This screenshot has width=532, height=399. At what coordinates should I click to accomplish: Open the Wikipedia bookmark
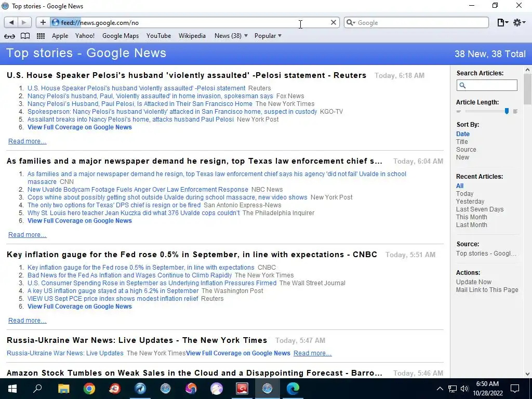coord(192,36)
